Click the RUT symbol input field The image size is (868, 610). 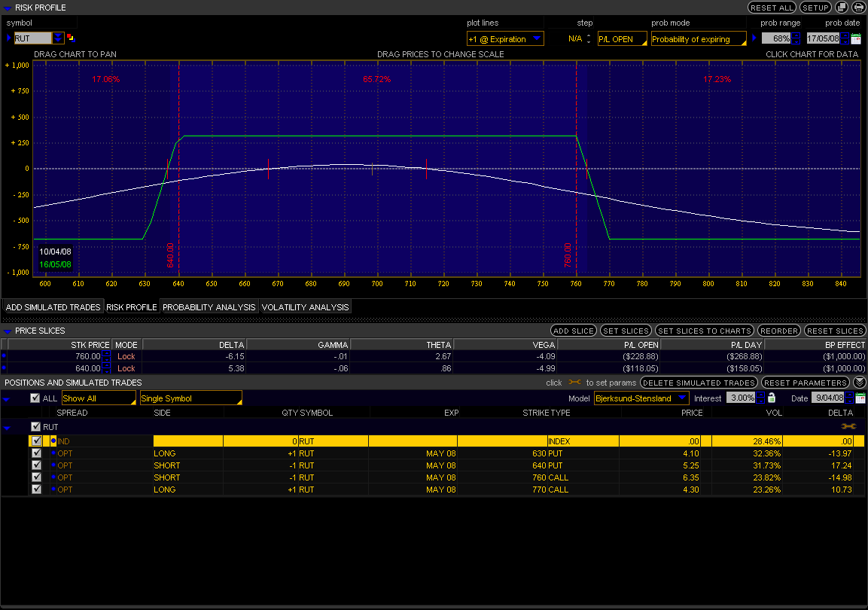(32, 38)
